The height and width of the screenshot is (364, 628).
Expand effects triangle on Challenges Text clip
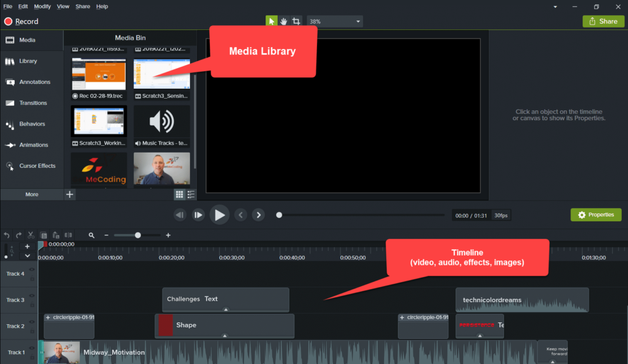tap(226, 309)
